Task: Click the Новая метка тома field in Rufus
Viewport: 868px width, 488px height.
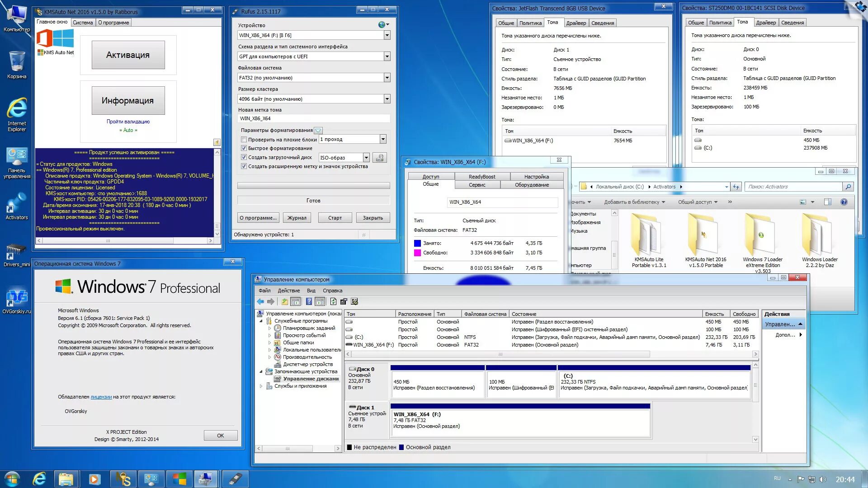Action: click(x=314, y=118)
